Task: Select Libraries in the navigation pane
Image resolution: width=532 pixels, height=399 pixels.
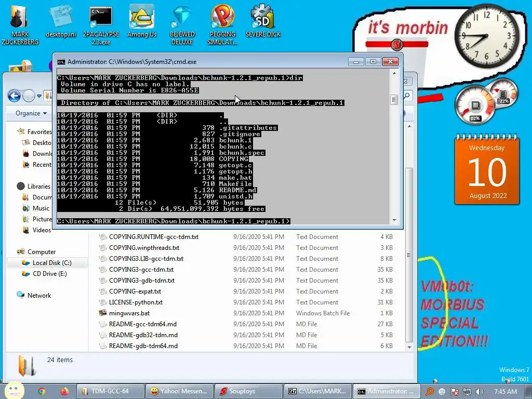Action: [38, 187]
